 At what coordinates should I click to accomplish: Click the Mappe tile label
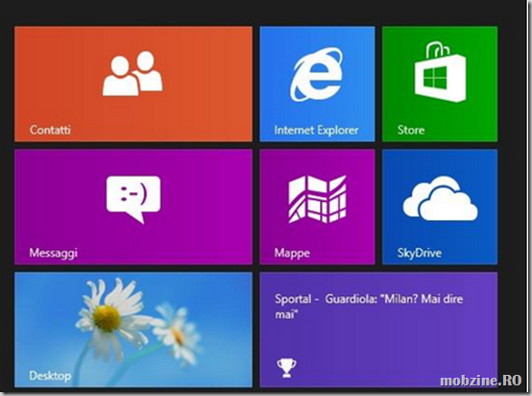[x=292, y=253]
